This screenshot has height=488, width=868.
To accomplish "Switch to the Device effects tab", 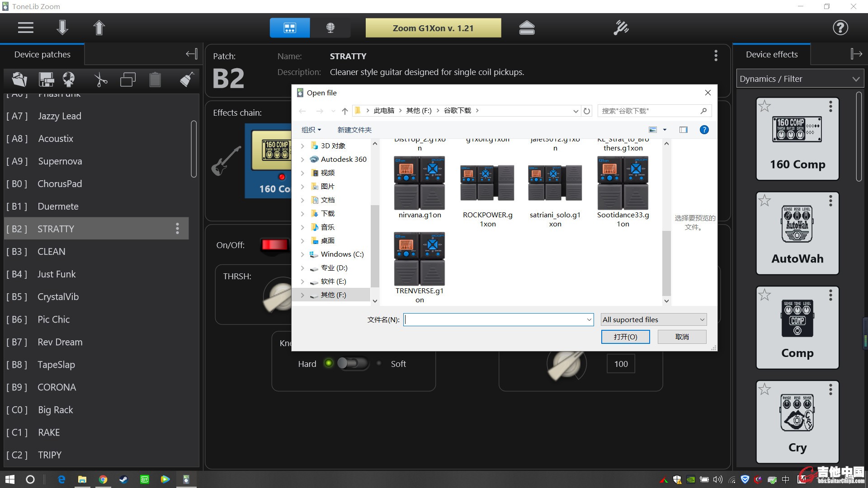I will click(772, 54).
